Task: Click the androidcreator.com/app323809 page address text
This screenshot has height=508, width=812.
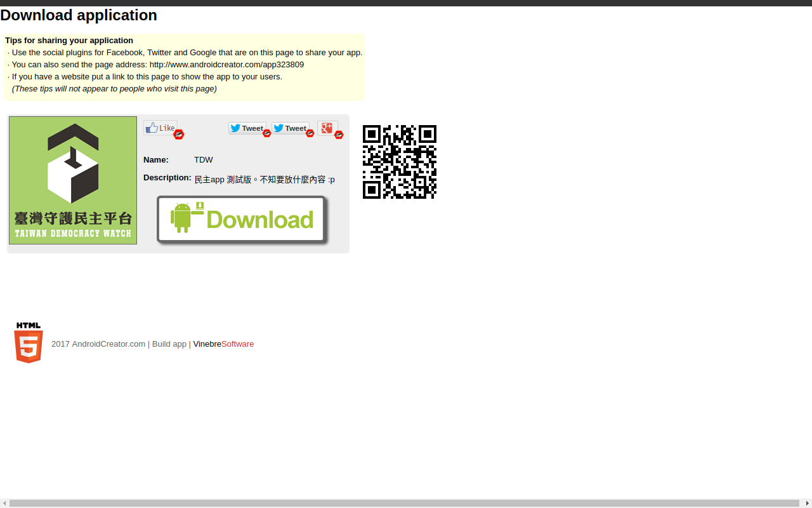Action: [226, 65]
